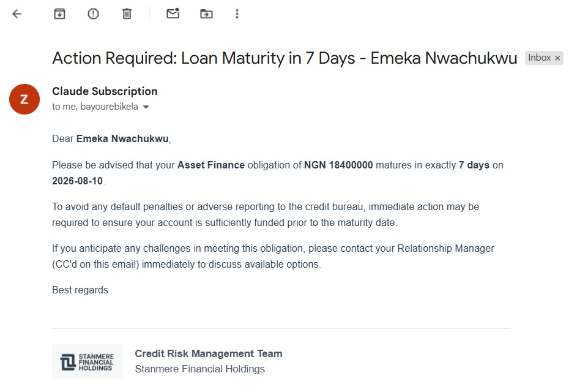The width and height of the screenshot is (588, 392).
Task: Remove the Inbox label with x
Action: (557, 58)
